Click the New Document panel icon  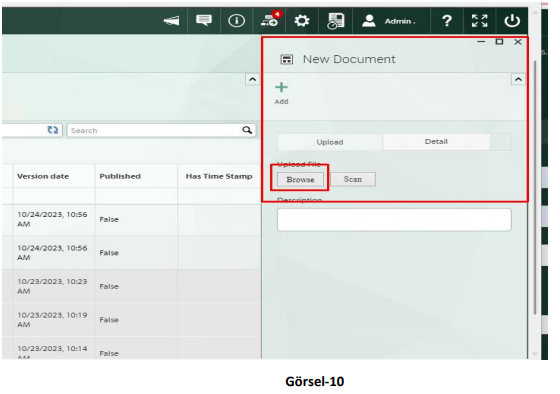[287, 59]
